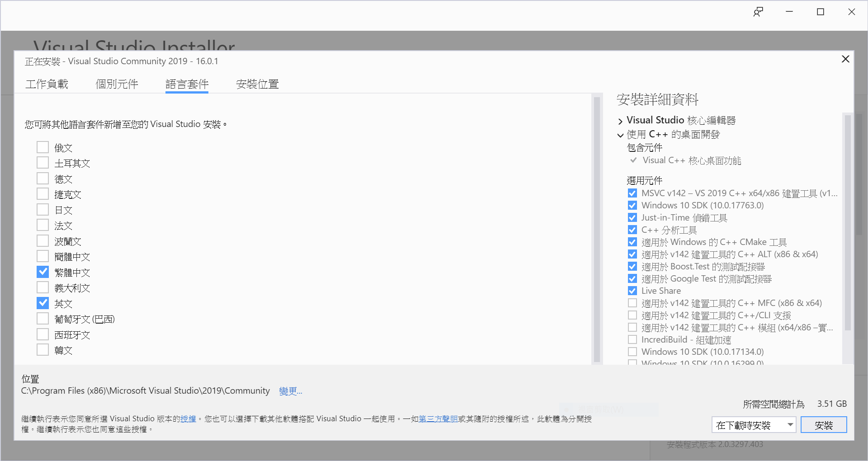Image resolution: width=868 pixels, height=461 pixels.
Task: Click the feedback icon in title bar
Action: coord(758,12)
